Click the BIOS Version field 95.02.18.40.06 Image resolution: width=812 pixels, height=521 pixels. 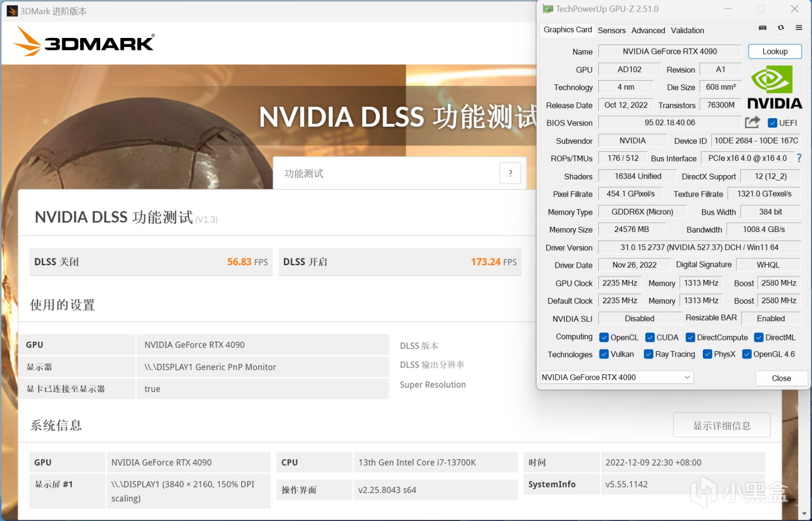pos(670,122)
